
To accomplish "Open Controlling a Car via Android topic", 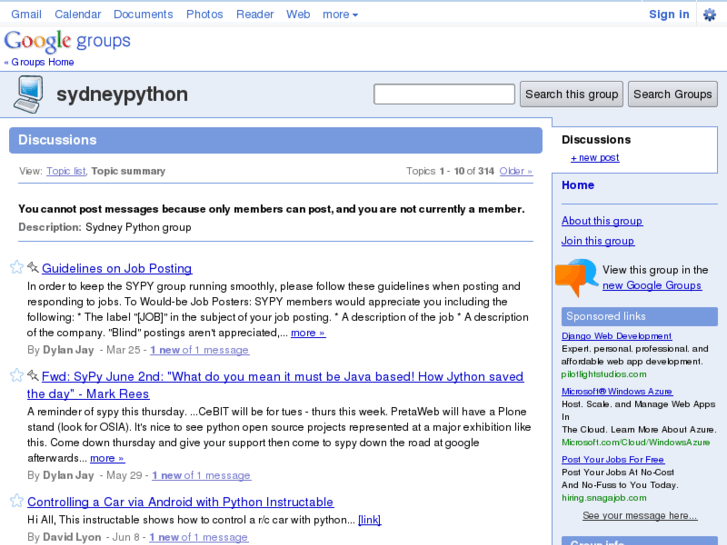I will tap(180, 502).
